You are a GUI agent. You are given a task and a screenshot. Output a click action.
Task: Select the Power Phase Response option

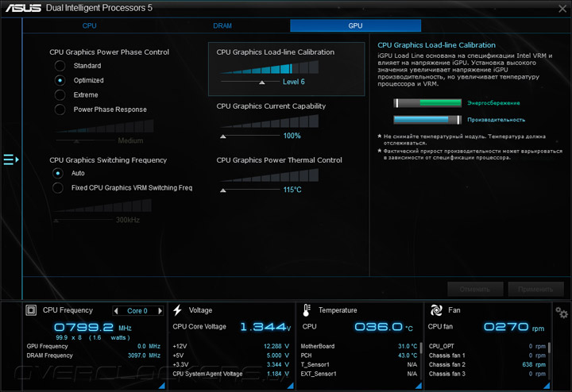[60, 110]
